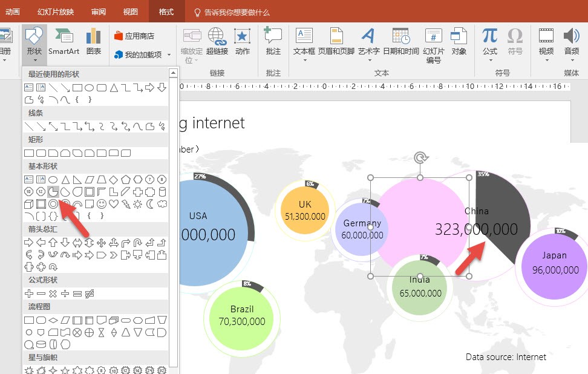This screenshot has height=374, width=588.
Task: Insert an object with 对象
Action: point(459,42)
